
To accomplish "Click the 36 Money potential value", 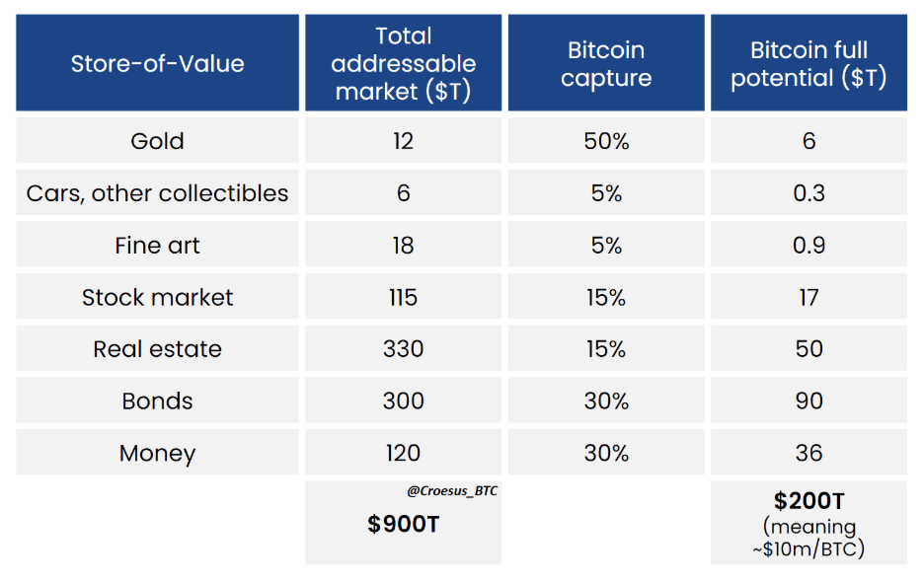I will pos(808,452).
